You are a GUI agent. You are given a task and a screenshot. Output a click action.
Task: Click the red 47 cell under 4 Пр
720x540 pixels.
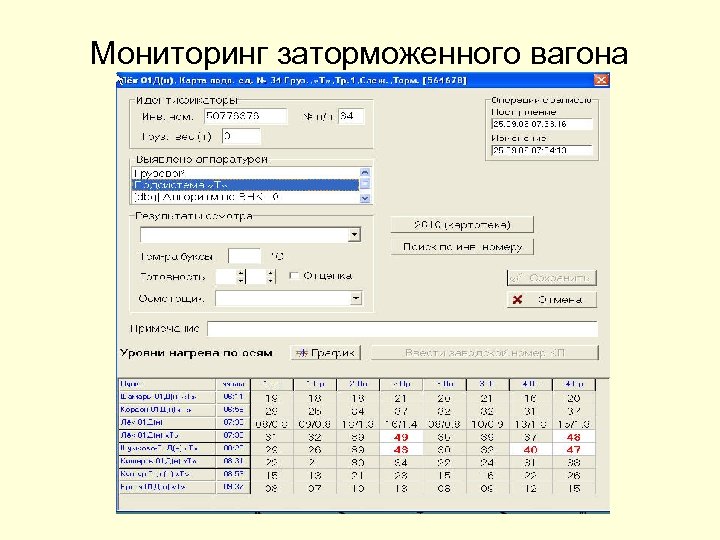pos(574,450)
